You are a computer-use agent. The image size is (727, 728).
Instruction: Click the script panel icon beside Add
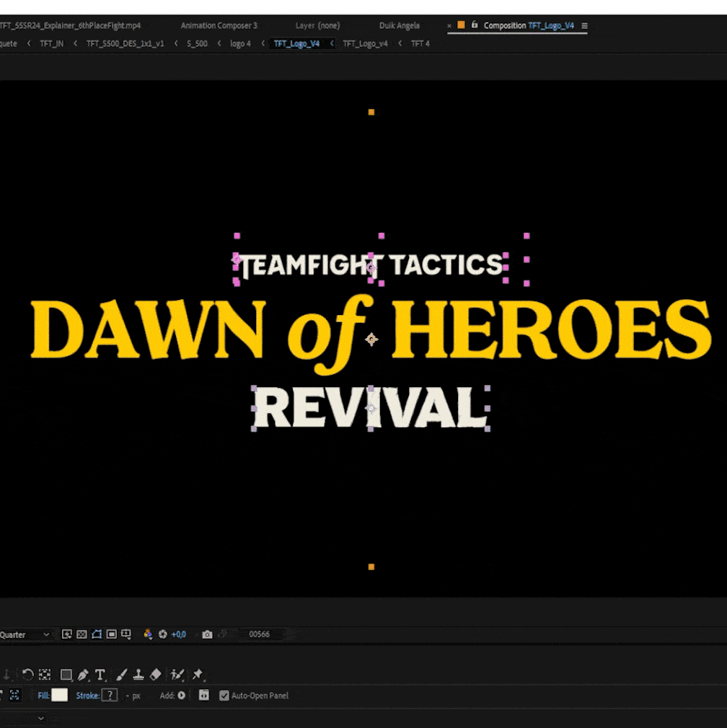(203, 695)
